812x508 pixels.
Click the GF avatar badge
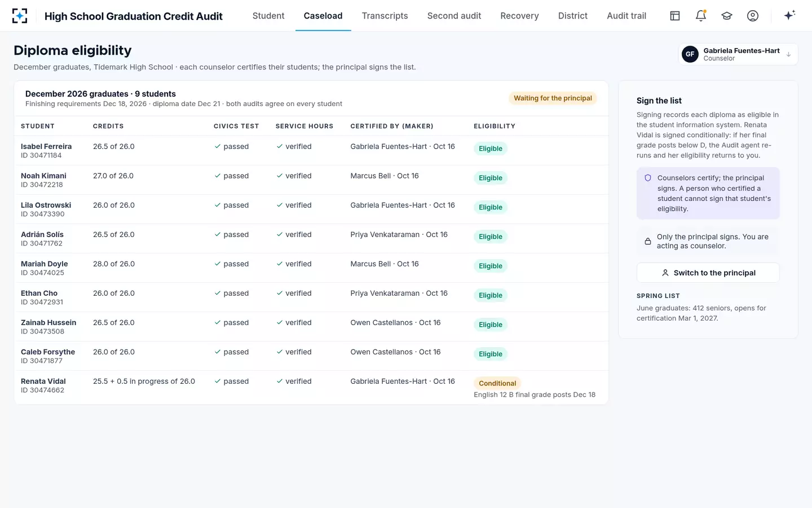[x=690, y=54]
